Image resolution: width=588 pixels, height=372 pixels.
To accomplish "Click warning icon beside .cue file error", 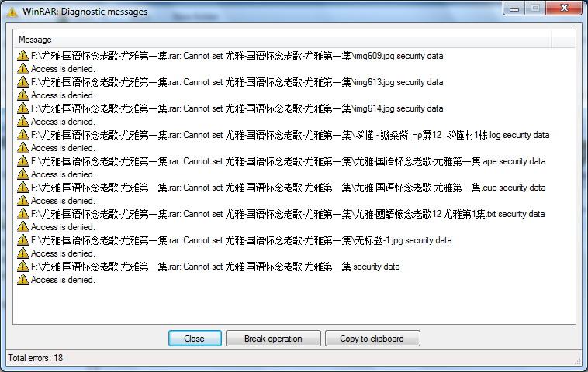I will pyautogui.click(x=22, y=188).
